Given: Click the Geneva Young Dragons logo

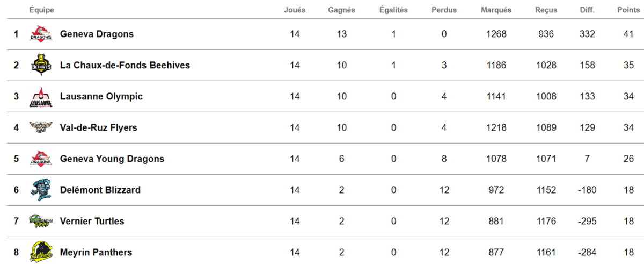Looking at the screenshot, I should click(41, 159).
